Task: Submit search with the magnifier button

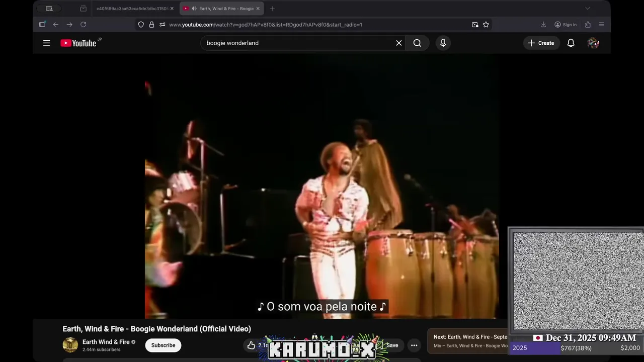Action: click(417, 43)
